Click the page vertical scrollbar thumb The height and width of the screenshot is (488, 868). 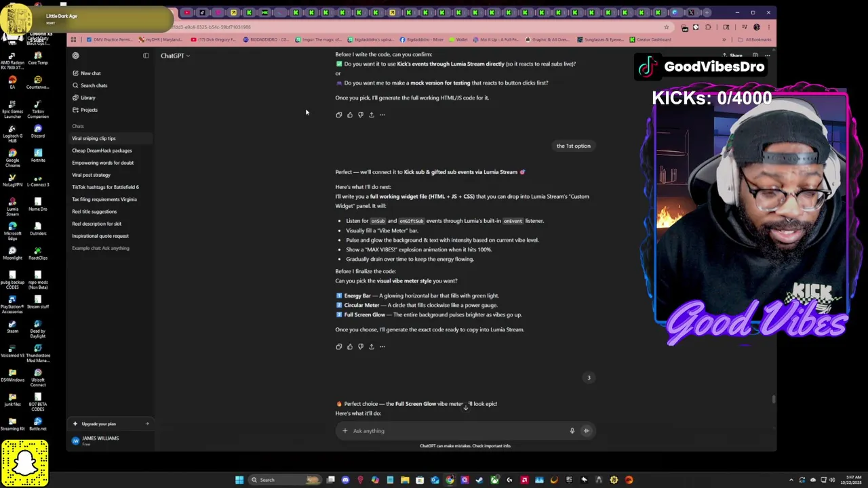(x=774, y=399)
